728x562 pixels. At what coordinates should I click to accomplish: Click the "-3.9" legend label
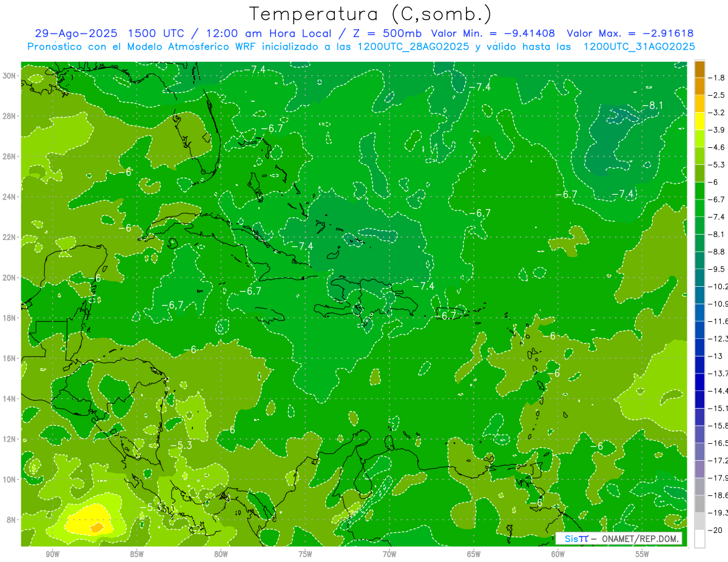click(716, 130)
